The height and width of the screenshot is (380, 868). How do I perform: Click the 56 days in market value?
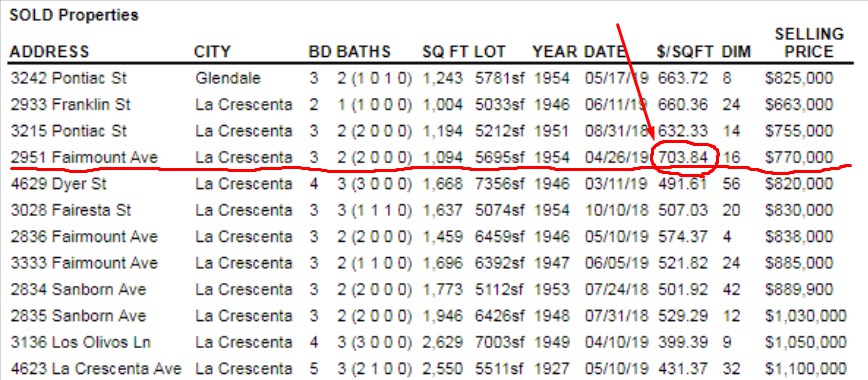(731, 184)
